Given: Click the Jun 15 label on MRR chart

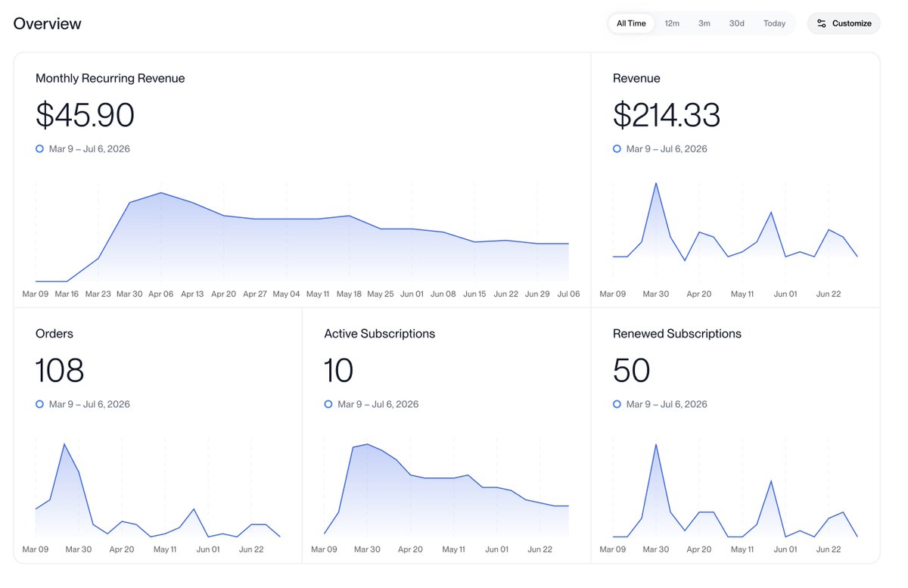Looking at the screenshot, I should [474, 294].
